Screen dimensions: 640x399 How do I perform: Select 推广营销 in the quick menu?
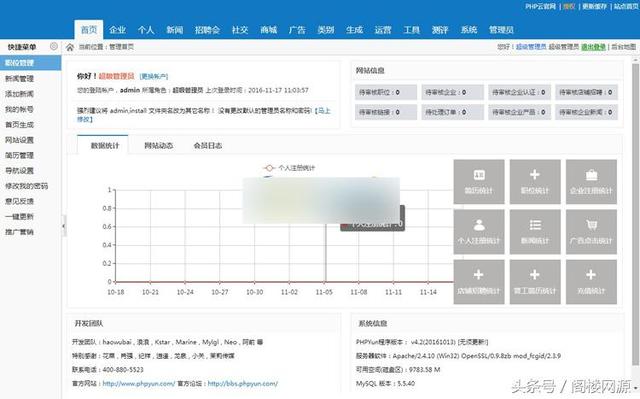(19, 232)
